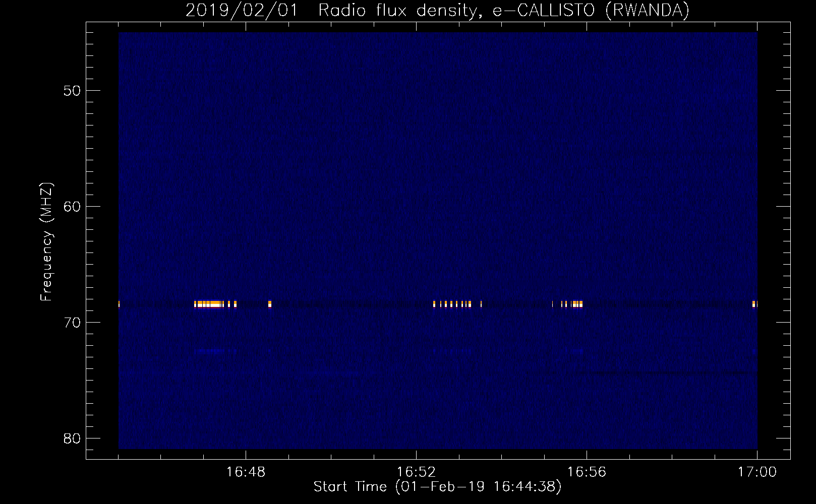Image resolution: width=816 pixels, height=504 pixels.
Task: Click the Frequency (MHZ) axis label
Action: click(46, 242)
